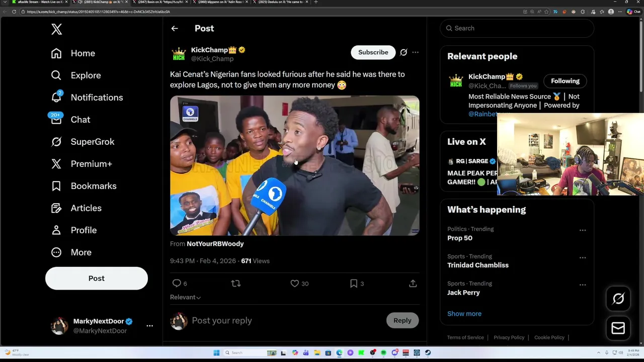Repost with the retweet icon
This screenshot has width=644, height=362.
235,284
